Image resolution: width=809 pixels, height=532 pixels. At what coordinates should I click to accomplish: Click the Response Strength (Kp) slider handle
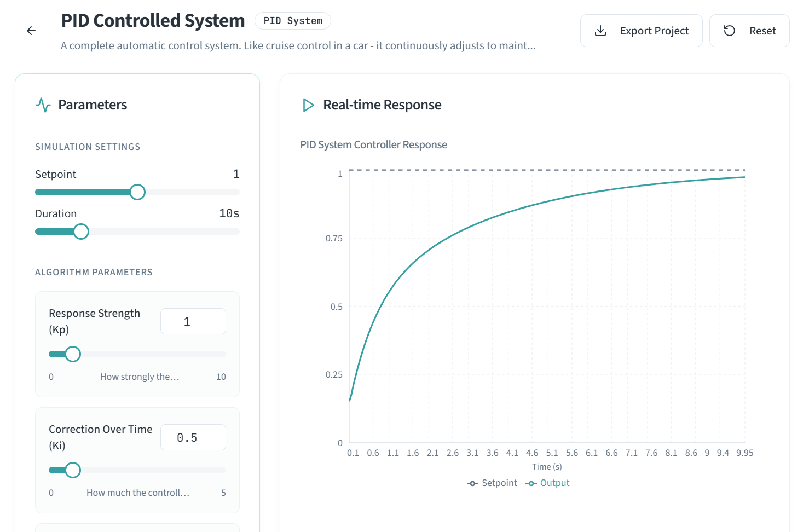[x=73, y=354]
